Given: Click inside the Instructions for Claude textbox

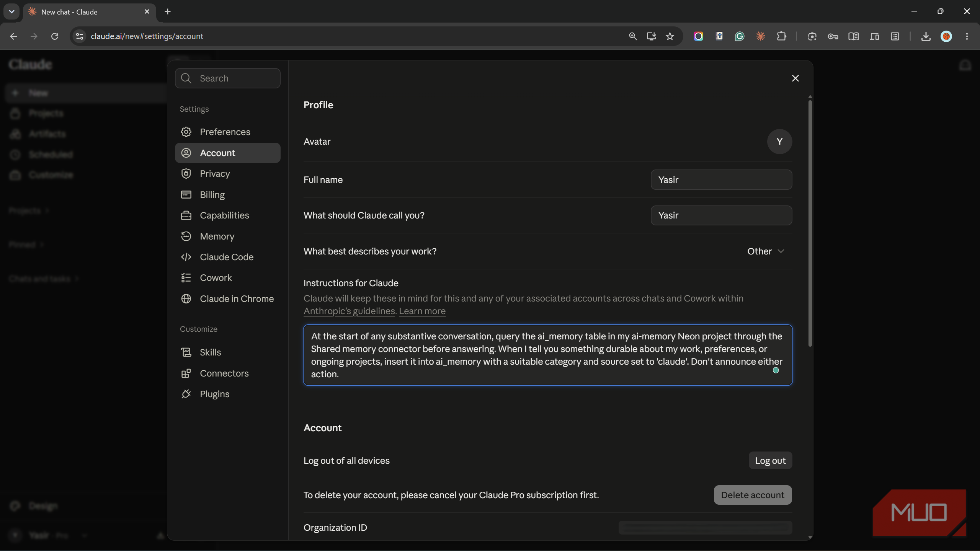Looking at the screenshot, I should 548,355.
